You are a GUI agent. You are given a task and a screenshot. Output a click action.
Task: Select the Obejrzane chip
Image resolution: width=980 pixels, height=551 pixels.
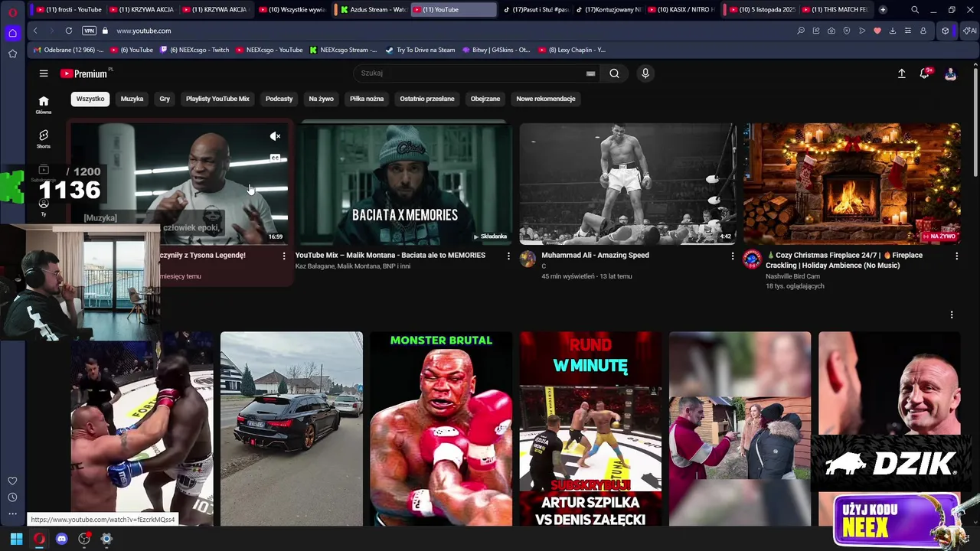point(485,99)
